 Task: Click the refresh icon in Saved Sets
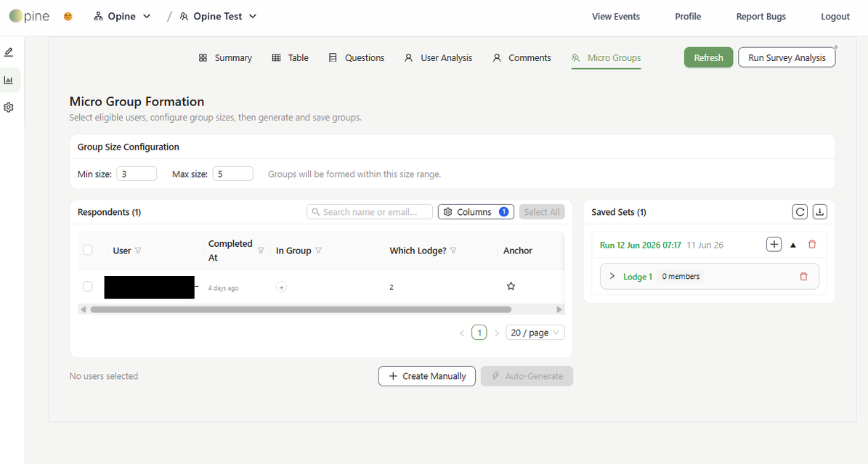[799, 211]
